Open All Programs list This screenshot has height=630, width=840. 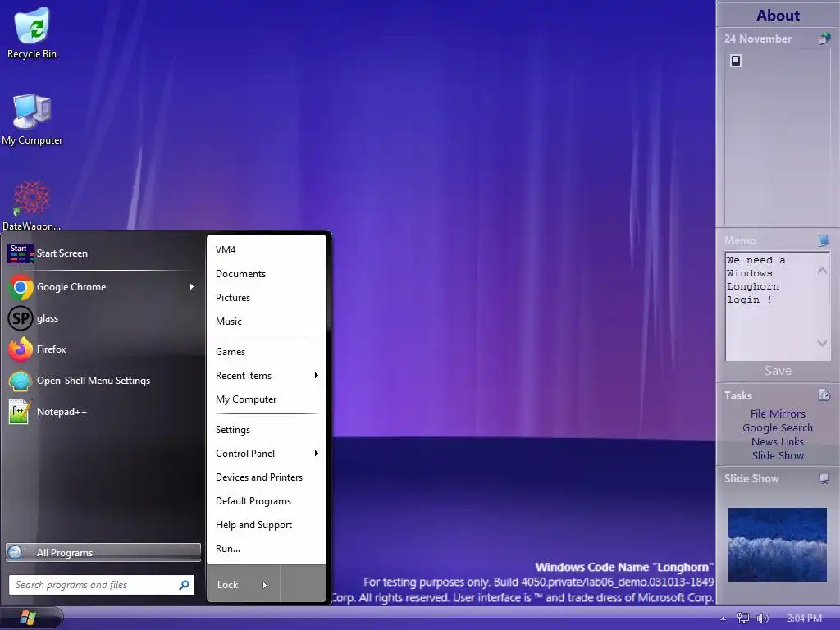tap(103, 552)
